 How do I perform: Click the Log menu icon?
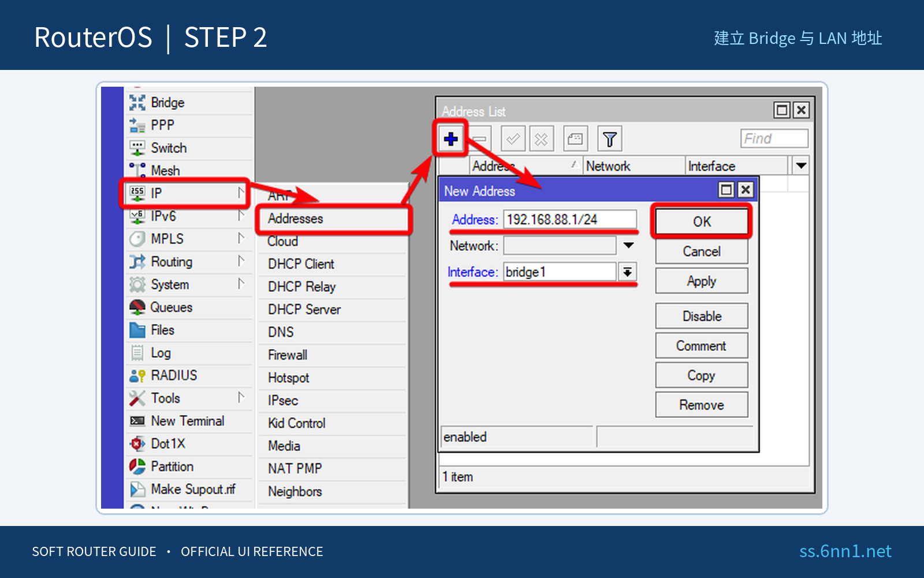[137, 353]
